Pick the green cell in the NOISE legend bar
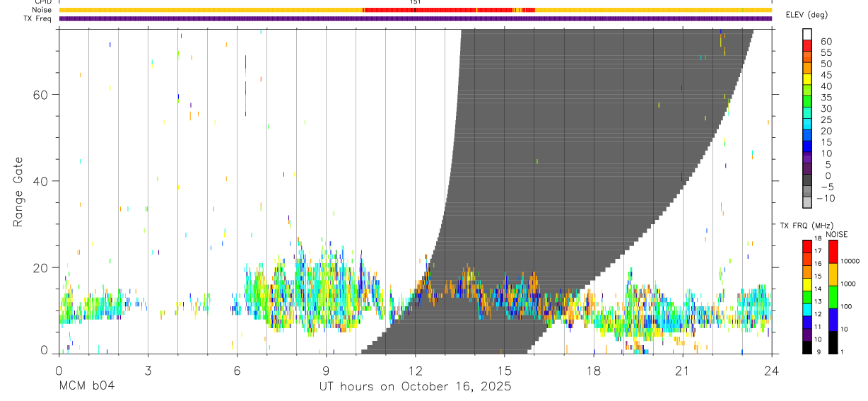 click(x=832, y=297)
